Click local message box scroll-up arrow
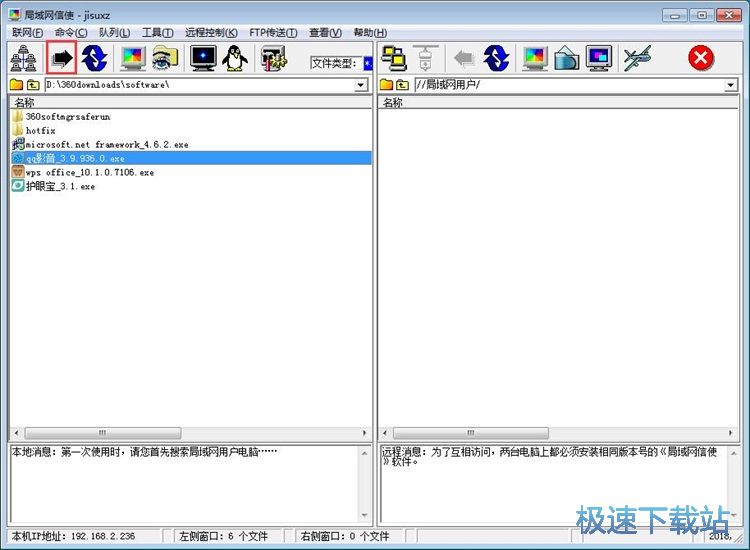The width and height of the screenshot is (750, 550). coord(364,452)
